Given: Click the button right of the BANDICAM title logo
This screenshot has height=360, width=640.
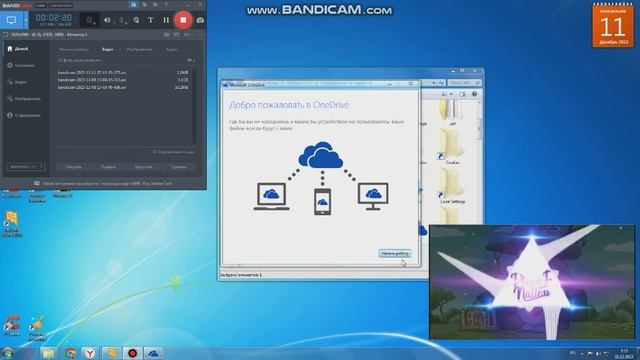Looking at the screenshot, I should (40, 5).
